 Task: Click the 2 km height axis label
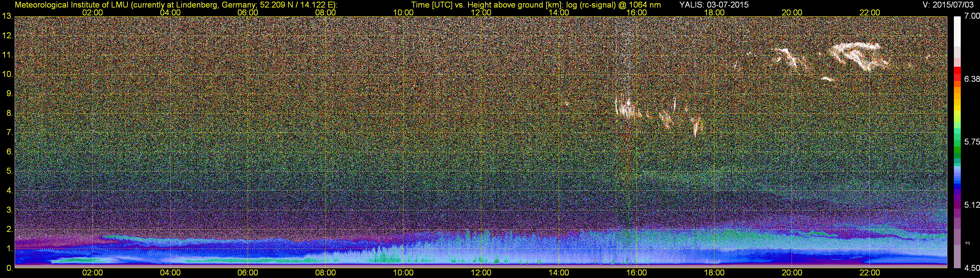(x=9, y=229)
